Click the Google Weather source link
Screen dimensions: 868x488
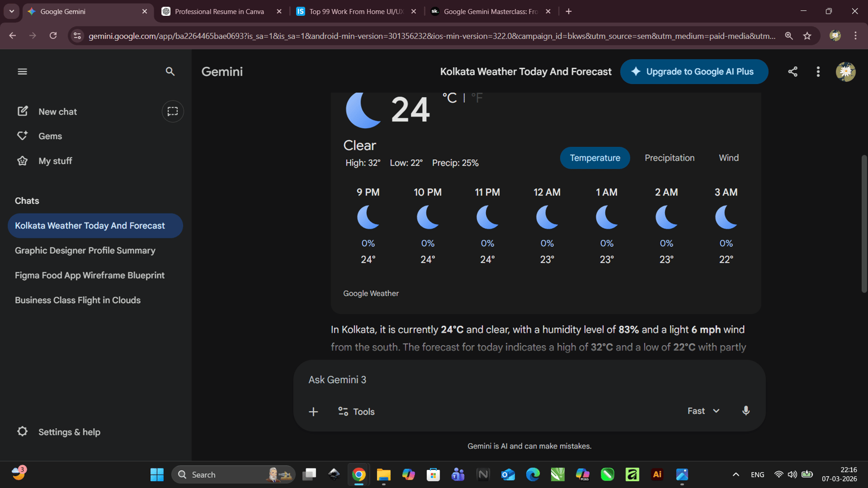click(371, 294)
